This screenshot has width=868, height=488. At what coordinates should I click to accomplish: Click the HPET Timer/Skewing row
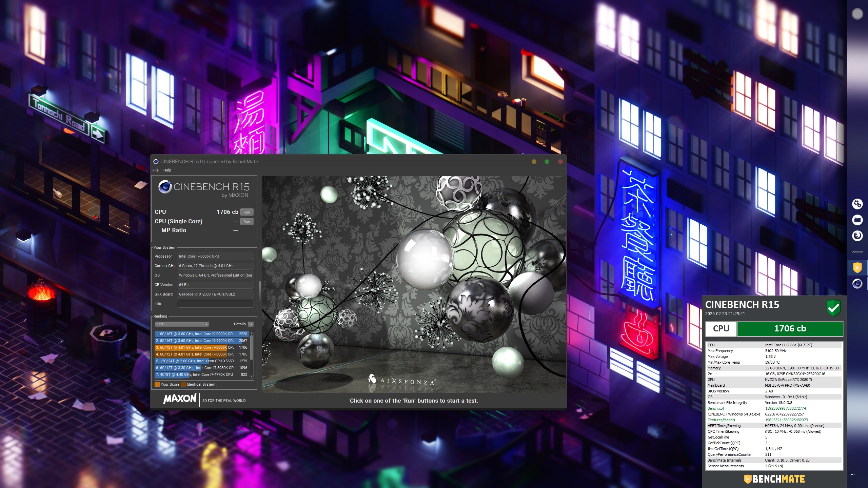pos(774,426)
